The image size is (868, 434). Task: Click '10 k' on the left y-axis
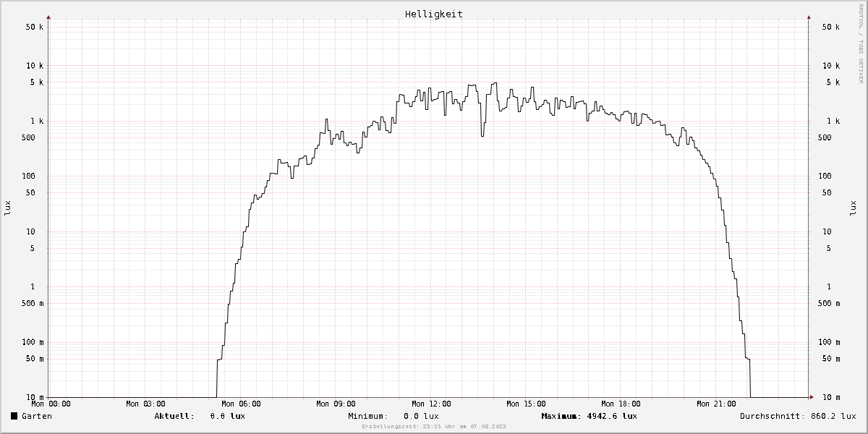tap(33, 66)
